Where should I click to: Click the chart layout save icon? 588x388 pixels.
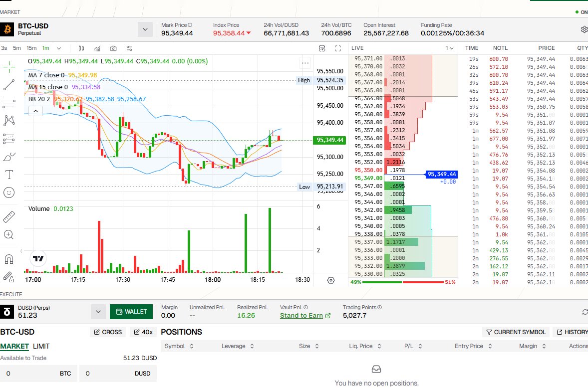[322, 48]
